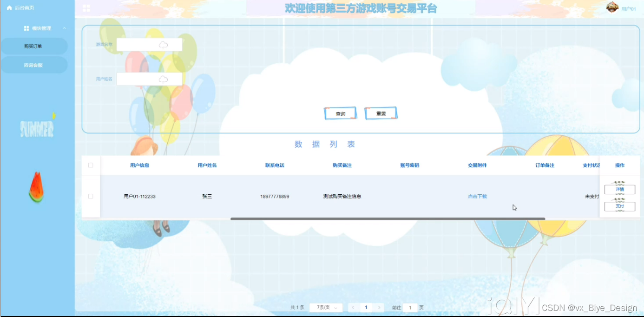
Task: Click the table horizontal scrollbar
Action: 388,218
